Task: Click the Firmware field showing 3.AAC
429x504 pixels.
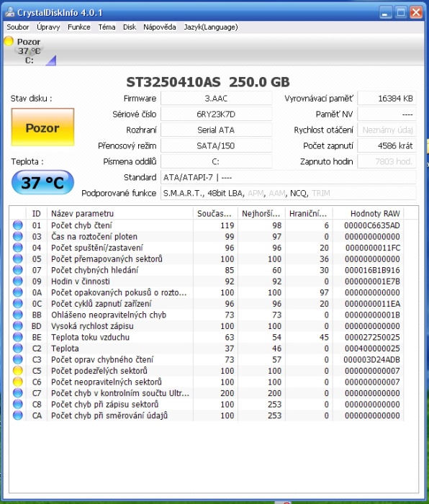Action: tap(216, 99)
